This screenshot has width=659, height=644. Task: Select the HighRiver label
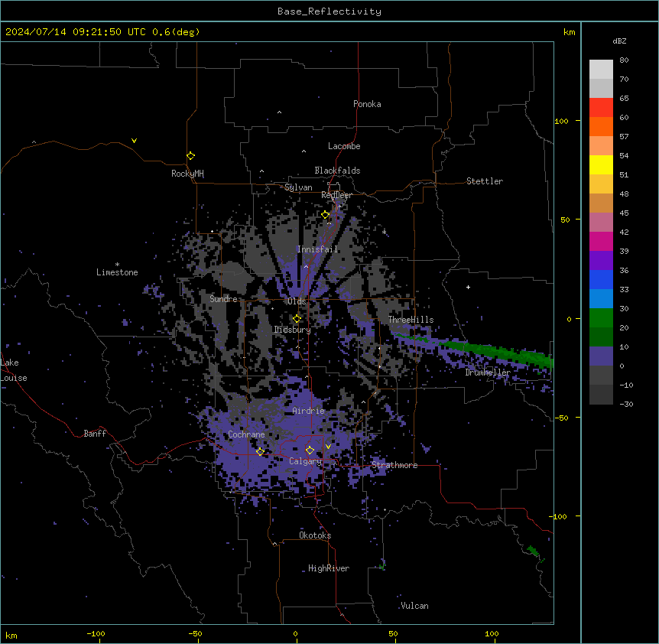click(x=329, y=568)
